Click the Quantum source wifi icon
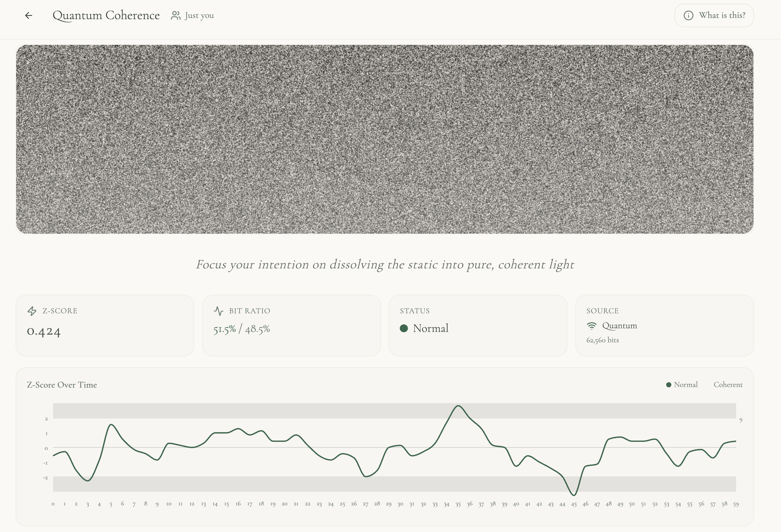781x532 pixels. coord(592,326)
